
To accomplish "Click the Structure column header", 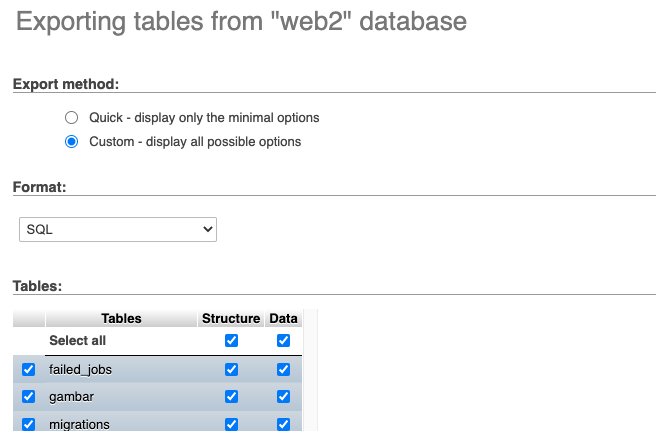I will coord(231,318).
